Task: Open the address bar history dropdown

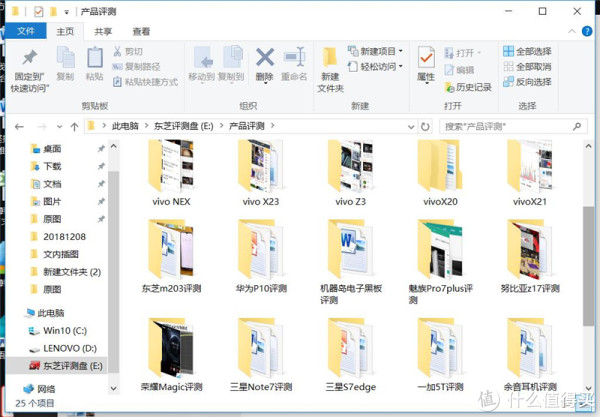Action: (411, 127)
